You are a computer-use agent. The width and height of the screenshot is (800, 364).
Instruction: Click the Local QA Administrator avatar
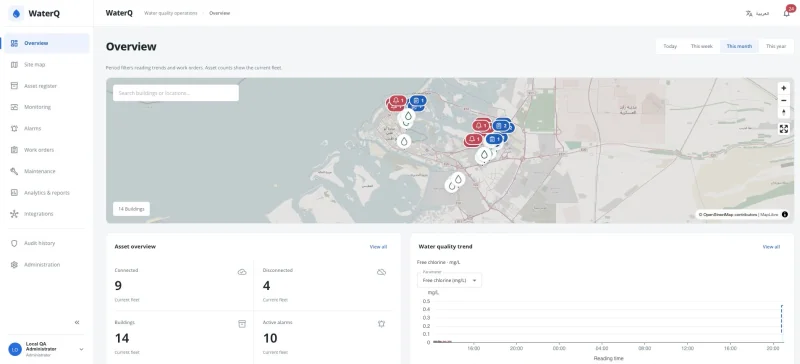(x=15, y=349)
